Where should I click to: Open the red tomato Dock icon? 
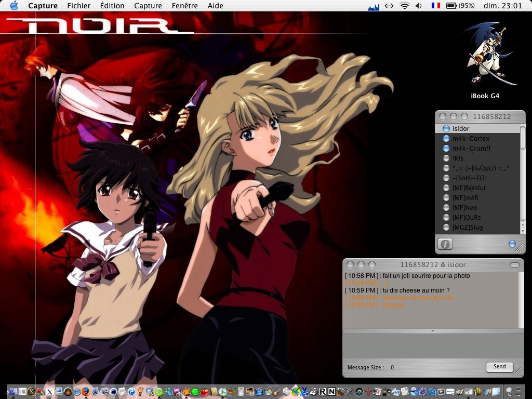coord(204,392)
